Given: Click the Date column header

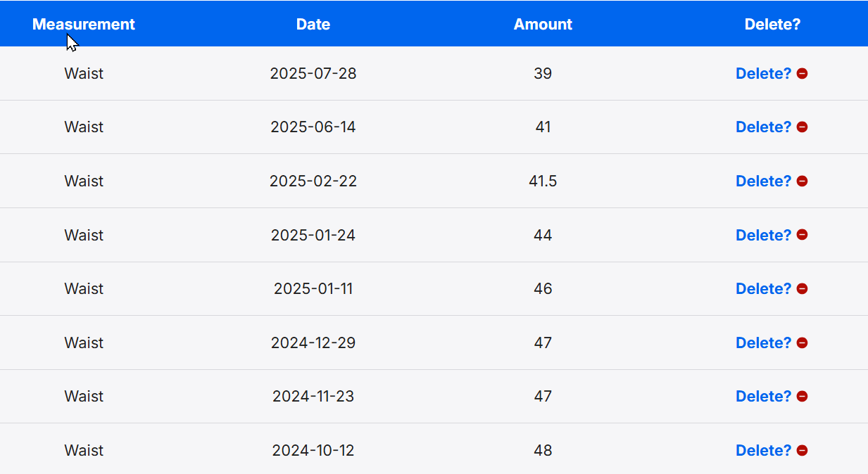Looking at the screenshot, I should coord(313,24).
